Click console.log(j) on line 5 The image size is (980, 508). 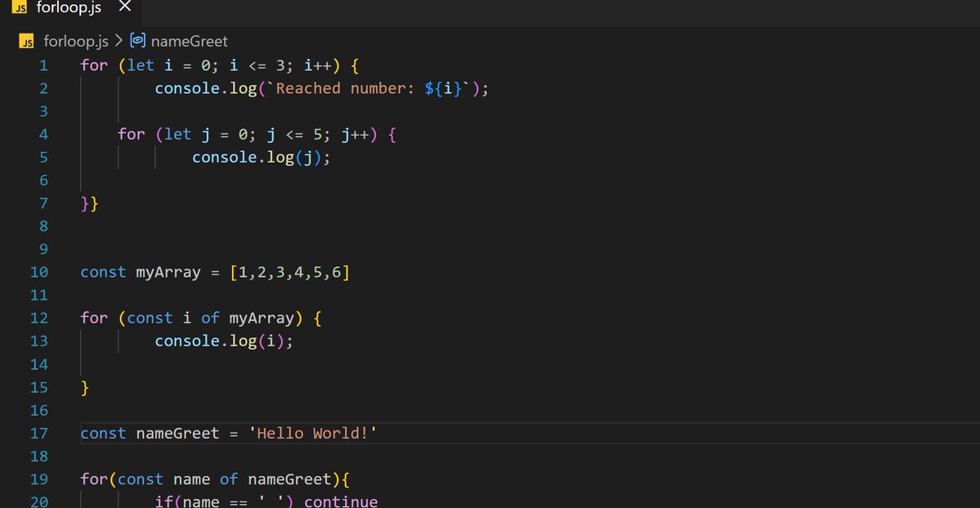click(260, 157)
